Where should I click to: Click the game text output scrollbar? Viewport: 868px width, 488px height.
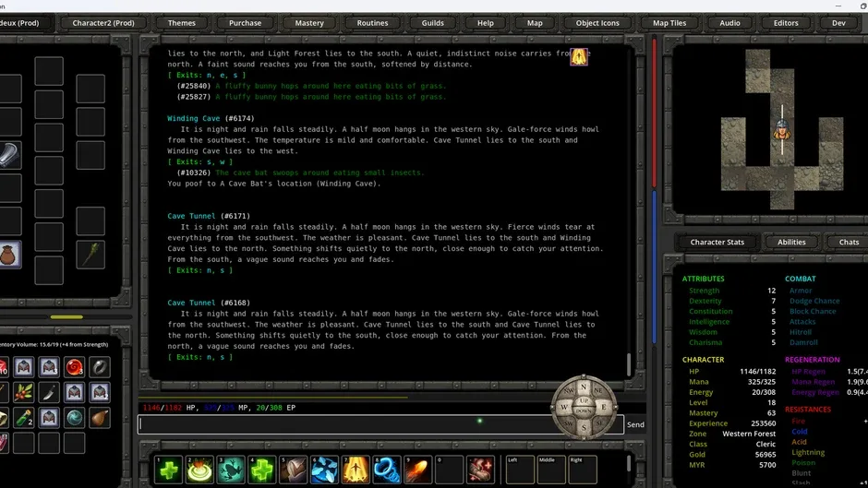pos(628,364)
